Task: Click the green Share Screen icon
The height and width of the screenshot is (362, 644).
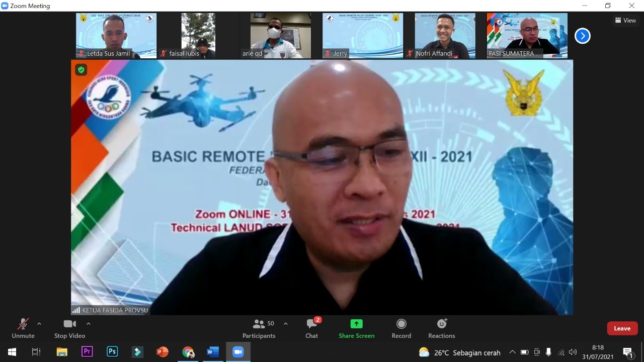Action: [356, 324]
